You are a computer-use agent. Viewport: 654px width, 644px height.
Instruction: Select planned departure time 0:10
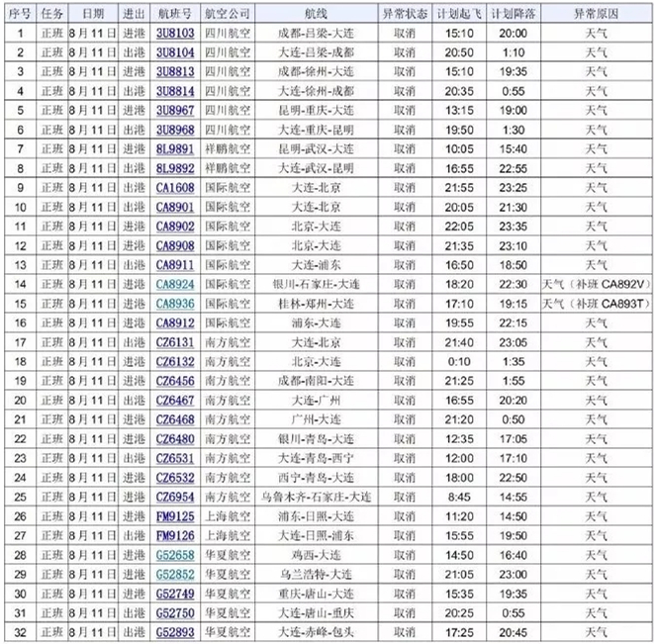click(459, 362)
